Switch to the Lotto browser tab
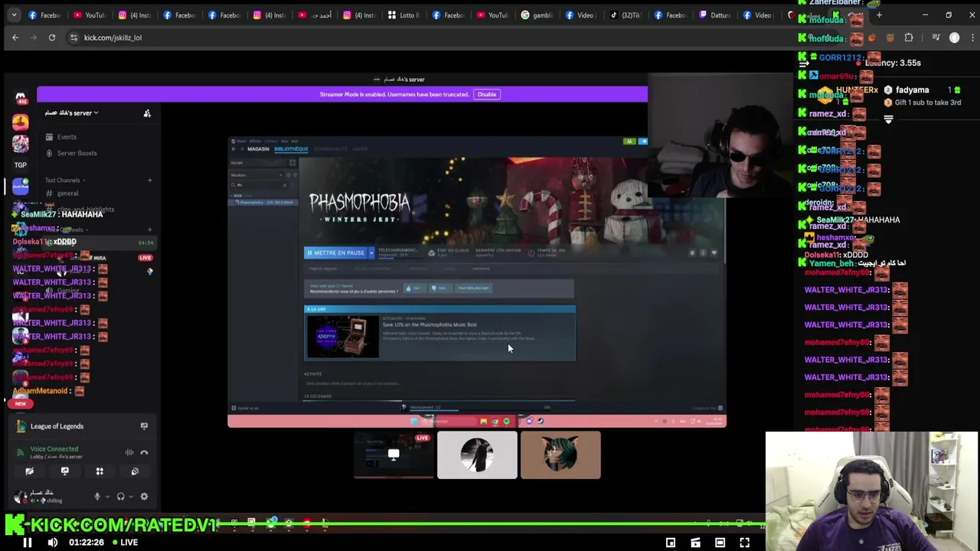Image resolution: width=980 pixels, height=551 pixels. click(404, 15)
